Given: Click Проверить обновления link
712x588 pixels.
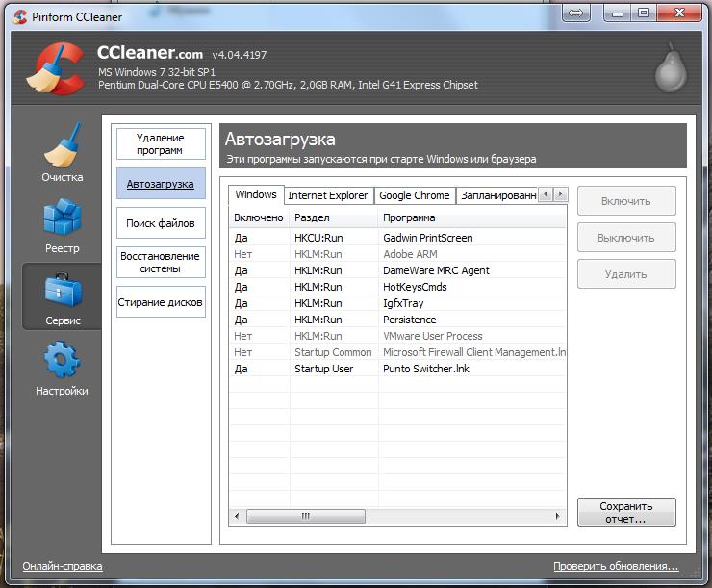Looking at the screenshot, I should [x=616, y=566].
